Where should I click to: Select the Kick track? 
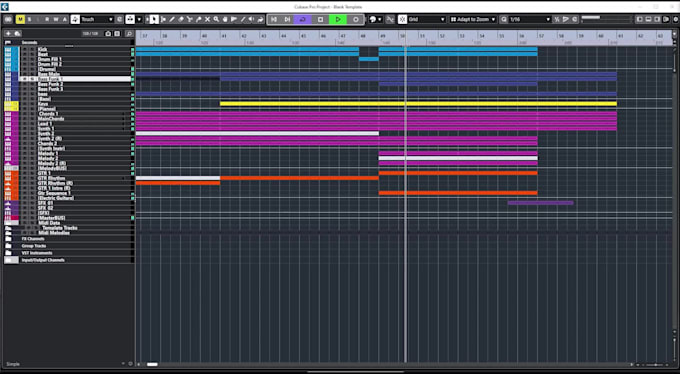(x=42, y=49)
